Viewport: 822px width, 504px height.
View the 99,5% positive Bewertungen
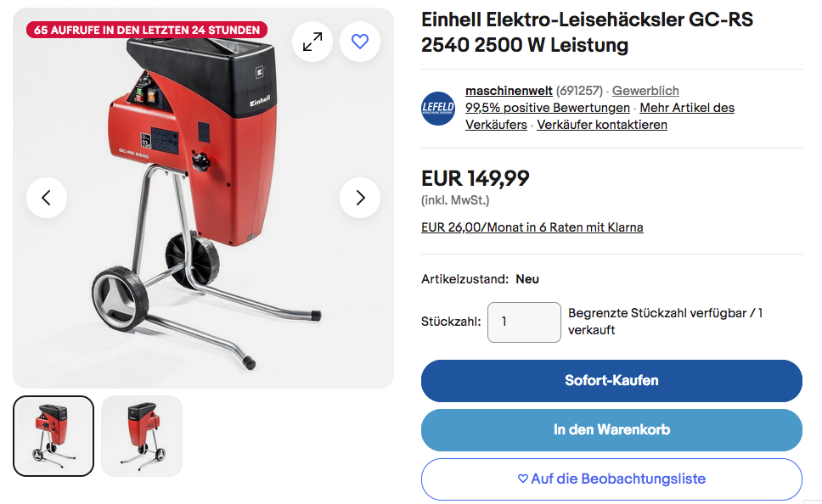548,108
